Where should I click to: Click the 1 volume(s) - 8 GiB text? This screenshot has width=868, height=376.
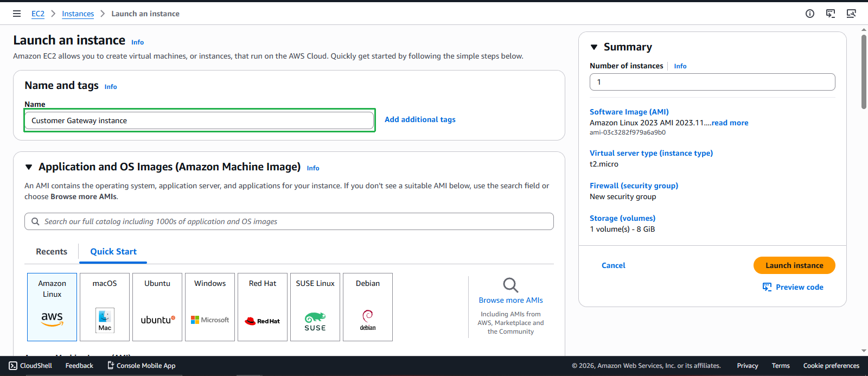coord(622,229)
